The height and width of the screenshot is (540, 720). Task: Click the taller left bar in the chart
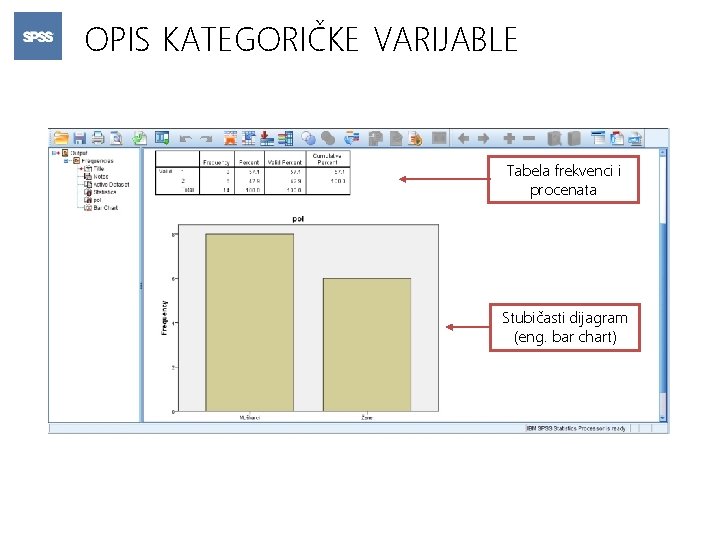249,322
